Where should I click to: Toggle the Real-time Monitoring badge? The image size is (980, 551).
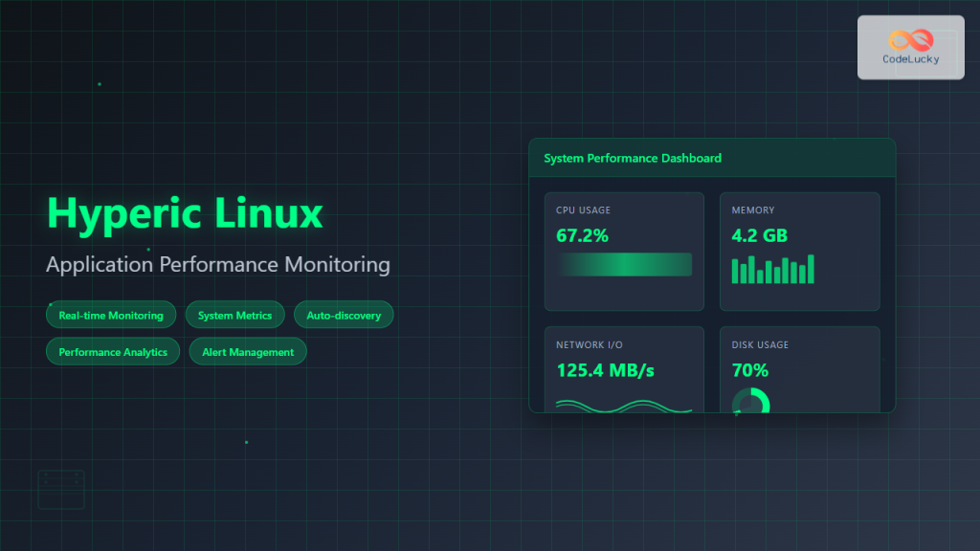(x=110, y=314)
